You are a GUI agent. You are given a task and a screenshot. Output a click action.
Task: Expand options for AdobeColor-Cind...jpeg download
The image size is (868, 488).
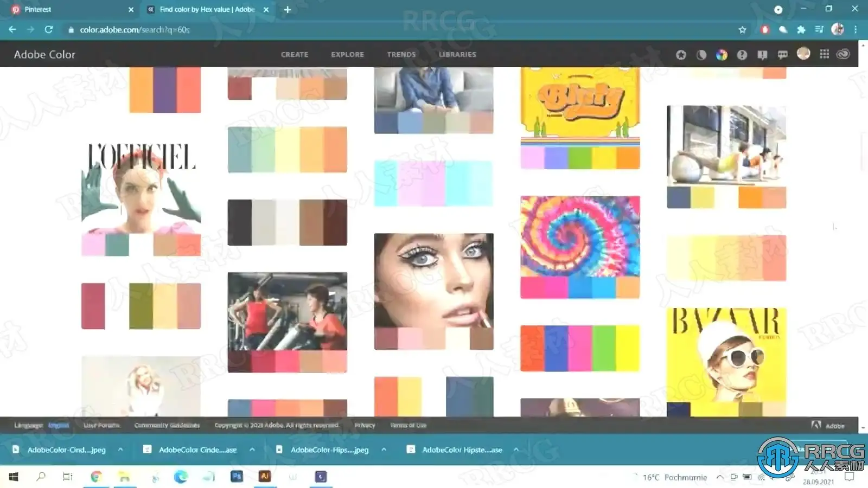[x=120, y=450]
